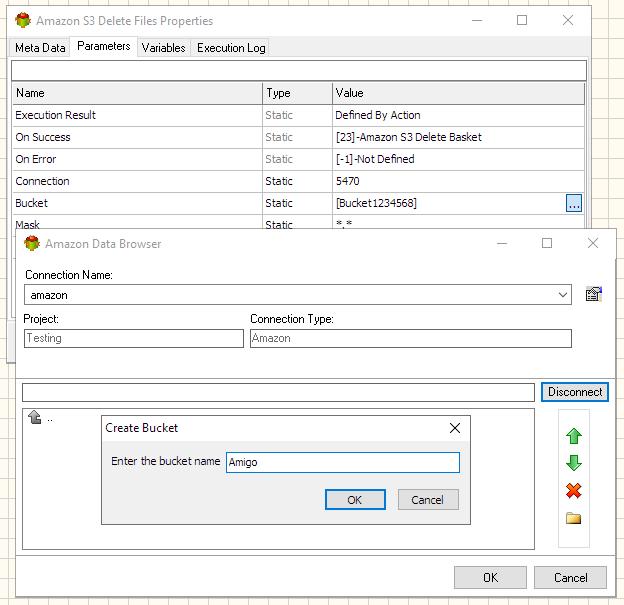This screenshot has width=624, height=605.
Task: Cancel the Create Bucket dialog
Action: tap(428, 500)
